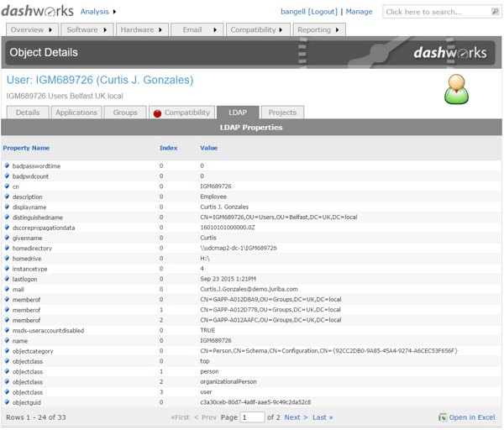The width and height of the screenshot is (504, 430).
Task: Click the dashworks logo at top left
Action: click(x=37, y=11)
